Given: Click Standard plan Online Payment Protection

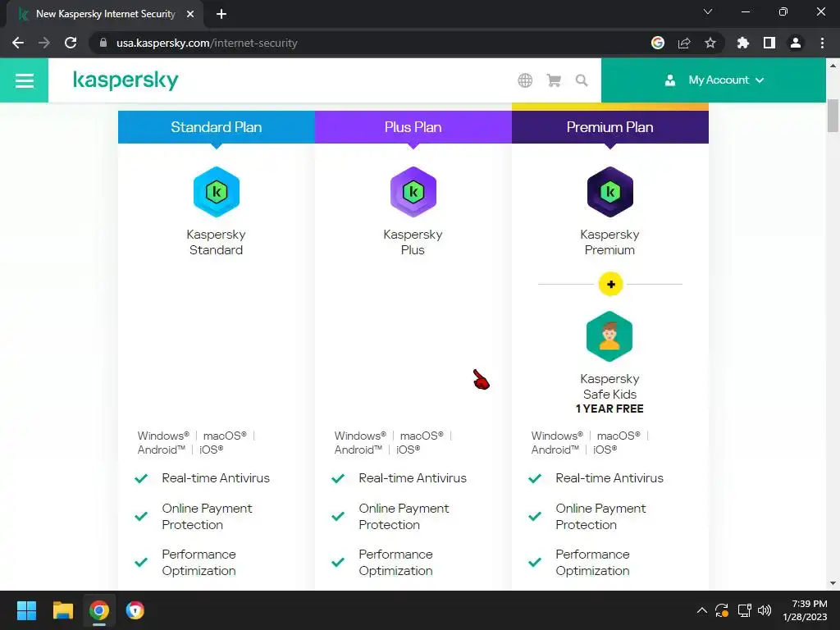Looking at the screenshot, I should 207,517.
